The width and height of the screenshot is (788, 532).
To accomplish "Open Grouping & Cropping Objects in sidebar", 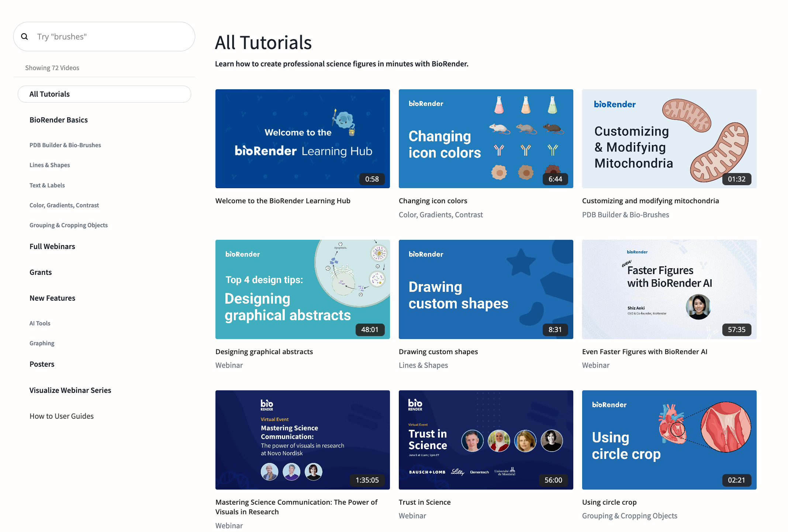I will pos(69,225).
